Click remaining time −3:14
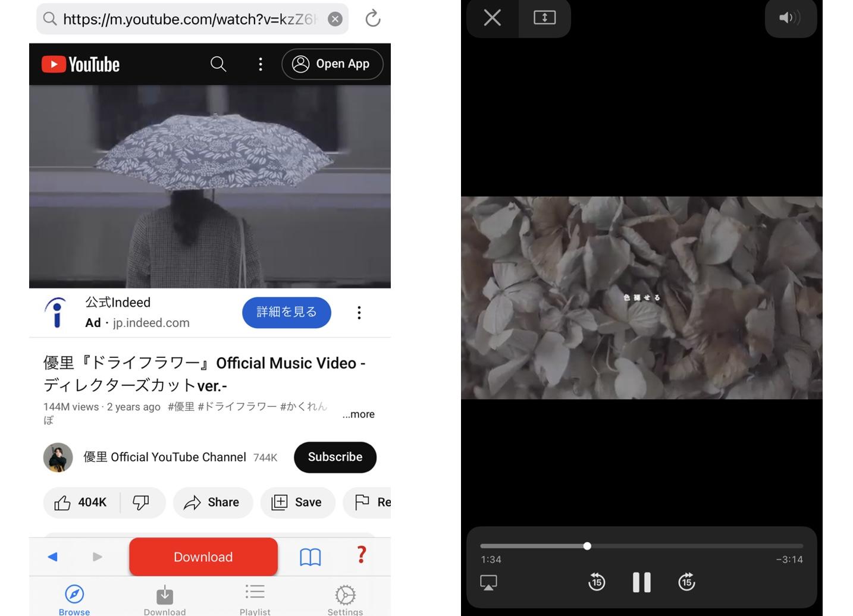This screenshot has height=616, width=853. tap(789, 560)
